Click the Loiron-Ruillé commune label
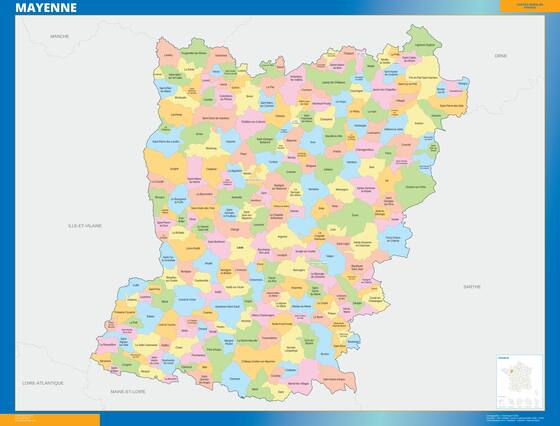Screen dimensions: 560x426 coord(193,248)
